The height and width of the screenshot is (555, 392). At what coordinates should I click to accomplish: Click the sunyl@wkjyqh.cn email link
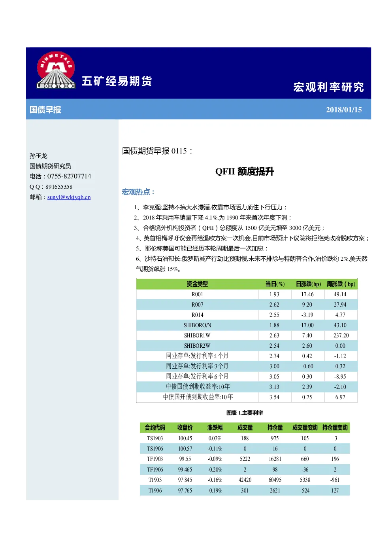click(x=69, y=197)
